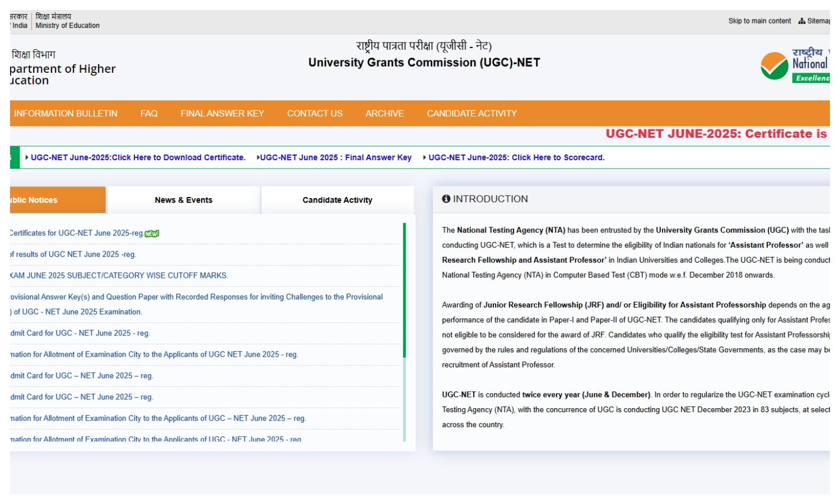
Task: Open UGC-NET June 2025 Final Answer Key link
Action: click(x=335, y=158)
